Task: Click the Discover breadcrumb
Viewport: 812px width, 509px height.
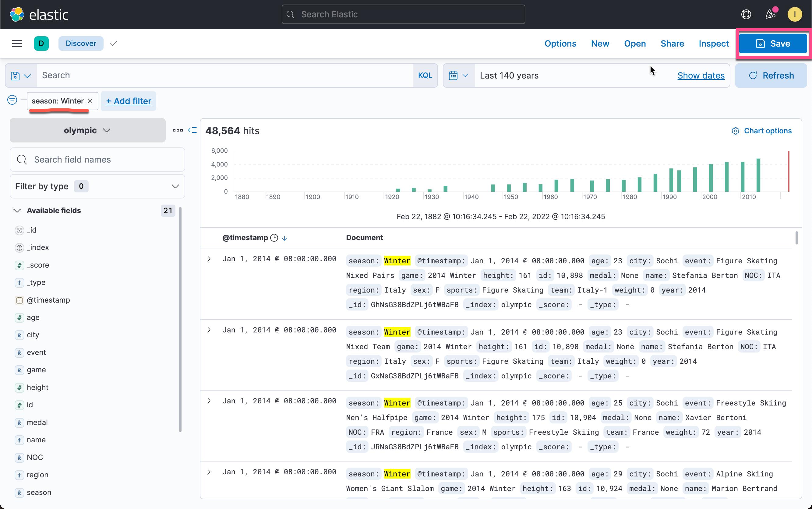Action: 81,44
